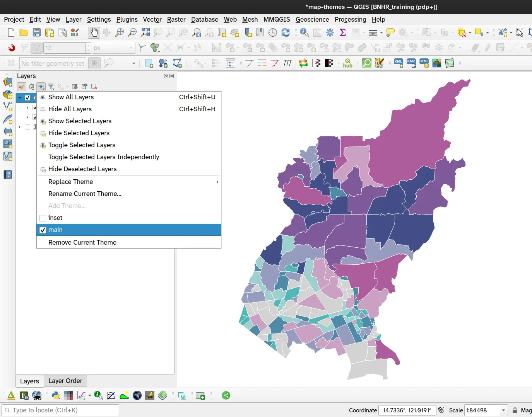
Task: Click Remove Current Theme
Action: point(82,242)
